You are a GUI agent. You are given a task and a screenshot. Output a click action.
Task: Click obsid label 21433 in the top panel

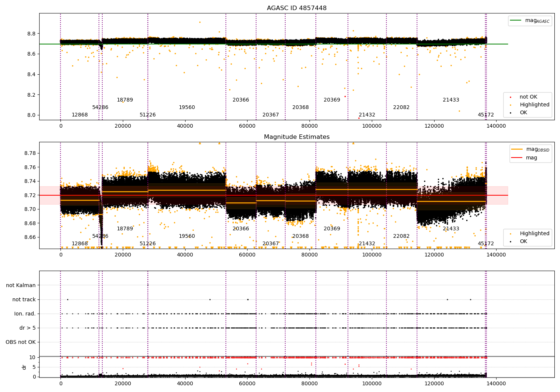451,100
